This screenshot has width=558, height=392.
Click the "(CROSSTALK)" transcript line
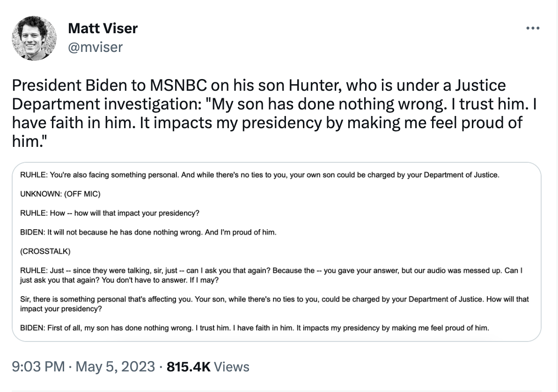point(45,251)
